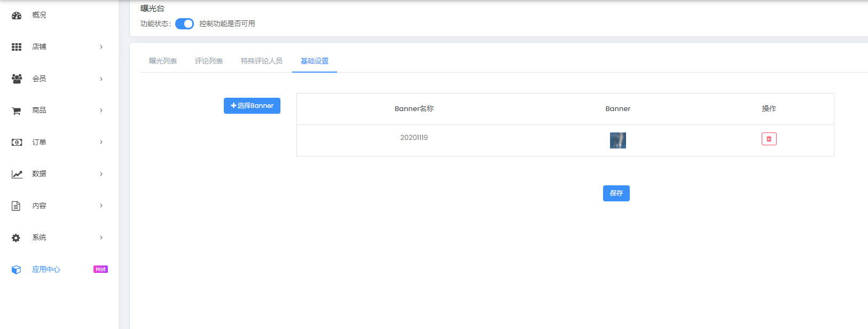Image resolution: width=868 pixels, height=329 pixels.
Task: Click the Banner column header
Action: 618,109
